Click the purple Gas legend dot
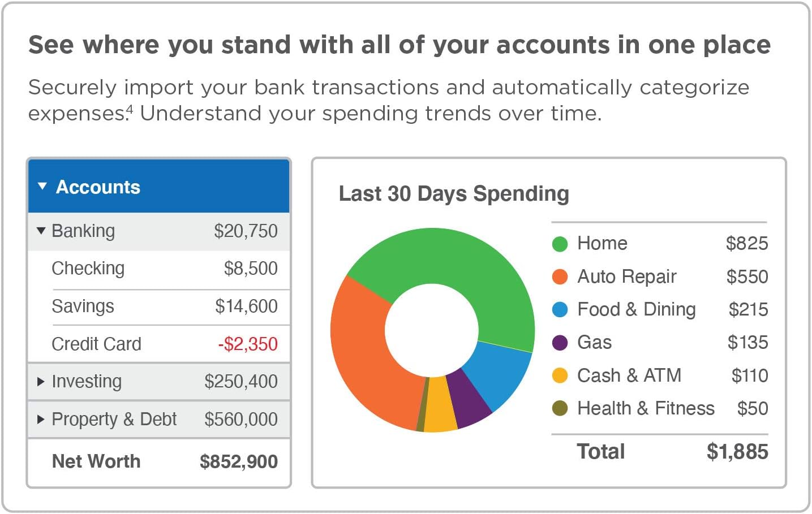812x514 pixels. pyautogui.click(x=560, y=343)
